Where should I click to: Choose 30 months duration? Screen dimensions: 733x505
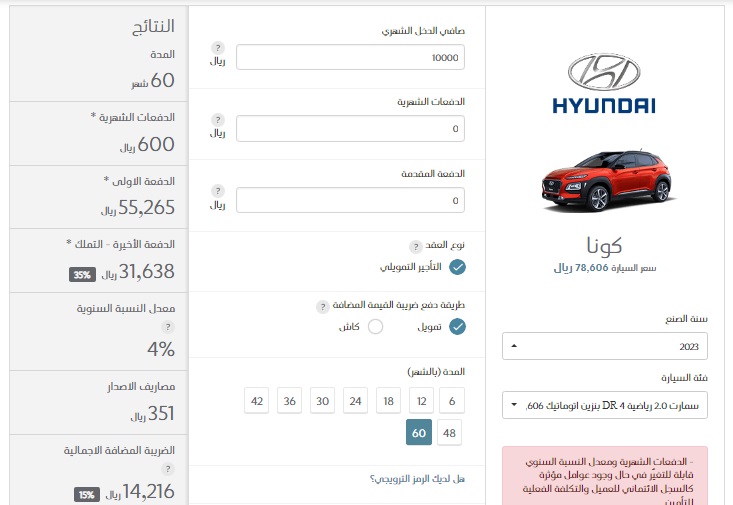click(x=323, y=400)
